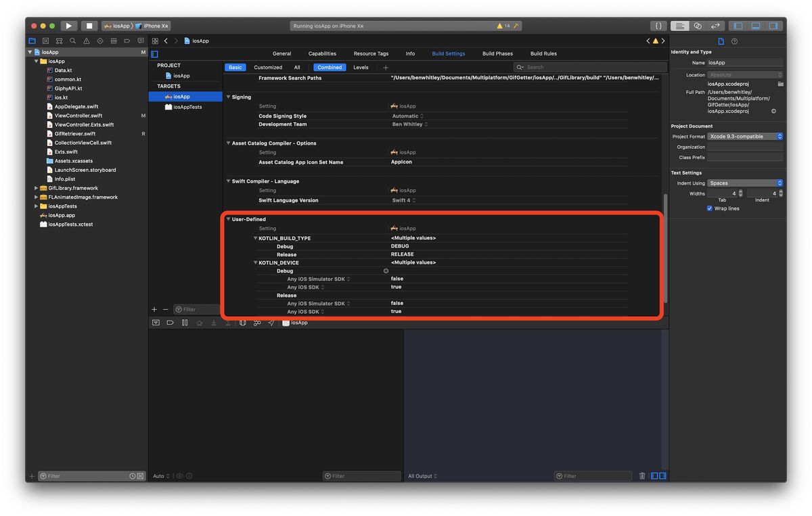The image size is (812, 516).
Task: Open the Test navigator diamond icon
Action: [99, 41]
